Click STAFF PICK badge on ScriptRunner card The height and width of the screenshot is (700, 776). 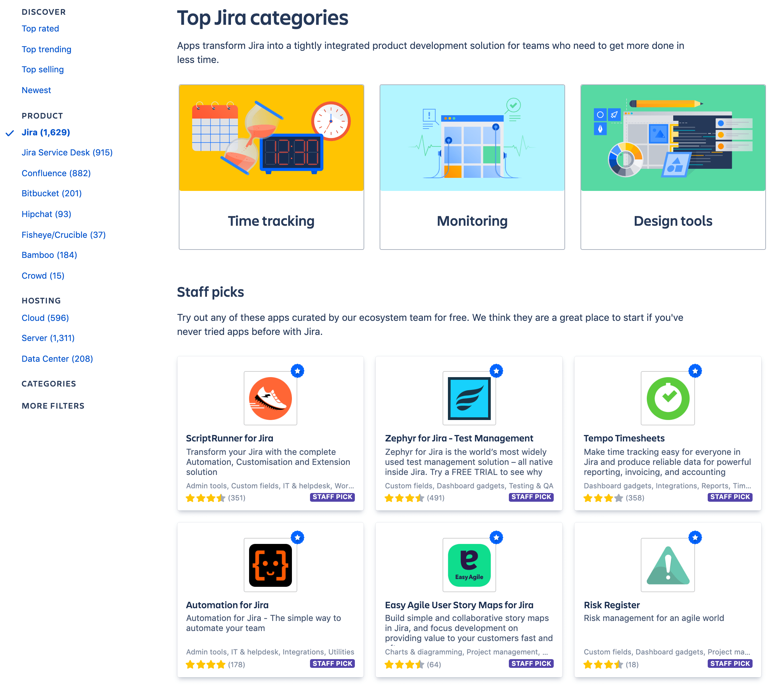tap(332, 497)
